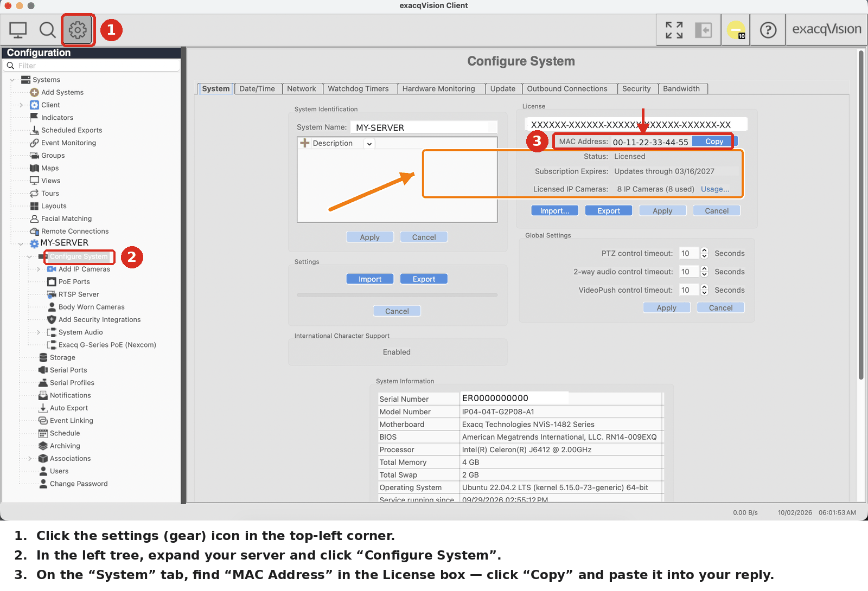Click the hide navigation panel icon
Viewport: 868px width, 591px height.
click(x=704, y=30)
